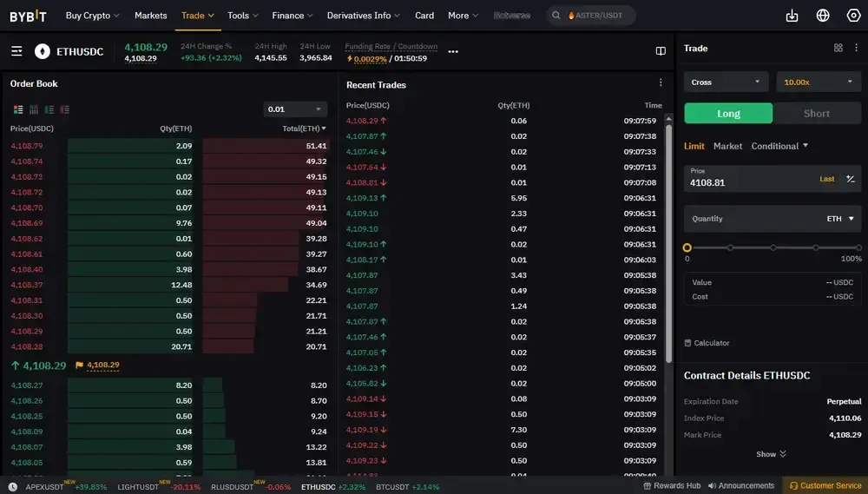This screenshot has height=494, width=868.
Task: Open the Buy Crypto dropdown
Action: click(x=93, y=16)
